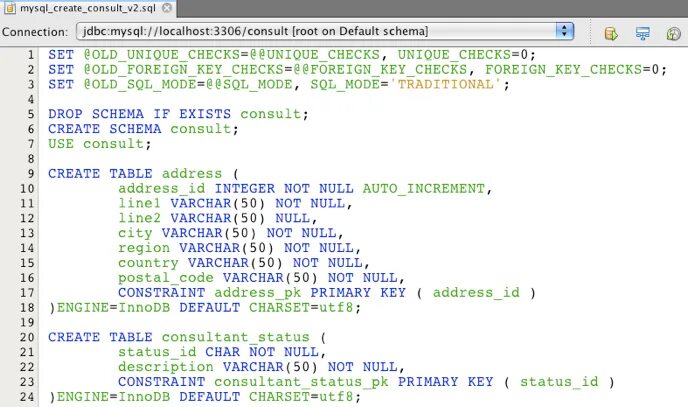Click the 'TRADITIONAL' string literal
The image size is (688, 407).
pyautogui.click(x=445, y=84)
